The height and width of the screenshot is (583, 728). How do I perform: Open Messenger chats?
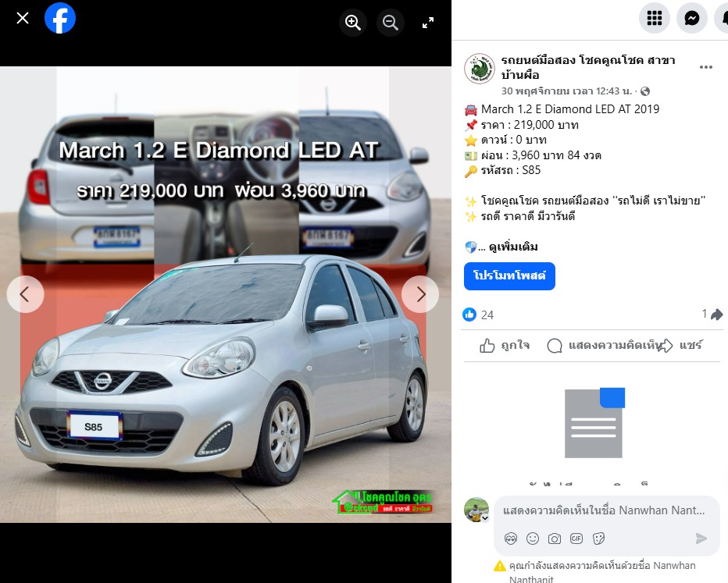coord(692,18)
